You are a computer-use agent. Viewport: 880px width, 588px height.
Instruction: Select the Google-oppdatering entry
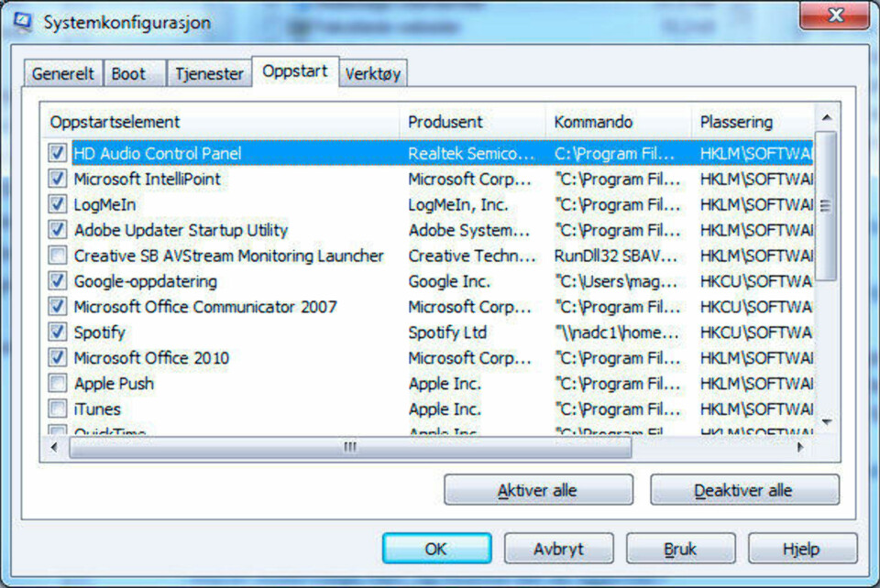146,281
